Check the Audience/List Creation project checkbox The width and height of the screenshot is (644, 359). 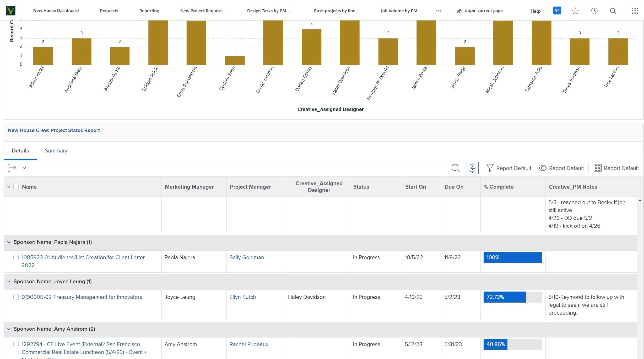[16, 257]
